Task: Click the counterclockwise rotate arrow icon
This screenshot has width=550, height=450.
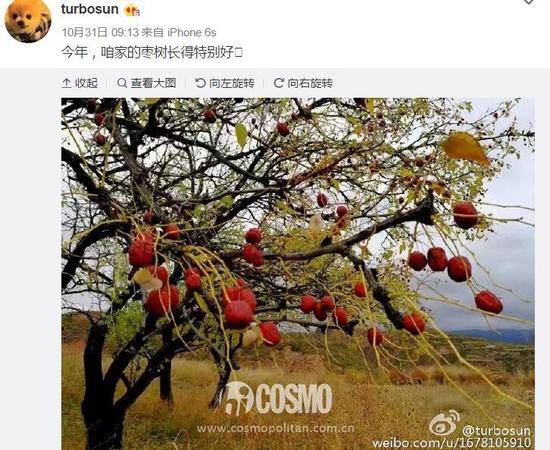Action: (200, 83)
